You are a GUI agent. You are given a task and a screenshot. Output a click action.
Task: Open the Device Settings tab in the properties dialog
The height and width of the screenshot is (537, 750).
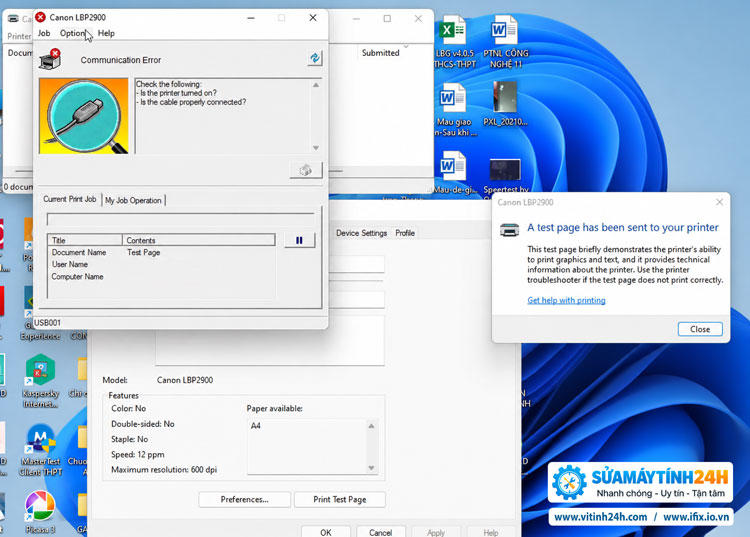[362, 233]
